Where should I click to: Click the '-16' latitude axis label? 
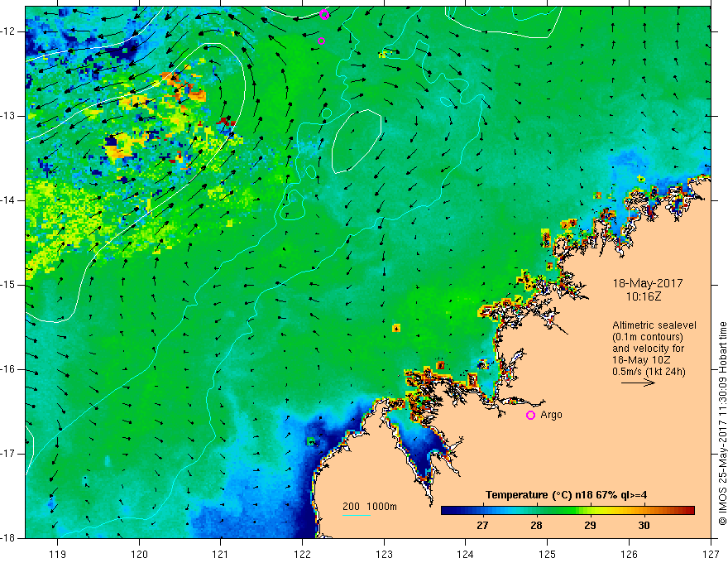pyautogui.click(x=10, y=369)
